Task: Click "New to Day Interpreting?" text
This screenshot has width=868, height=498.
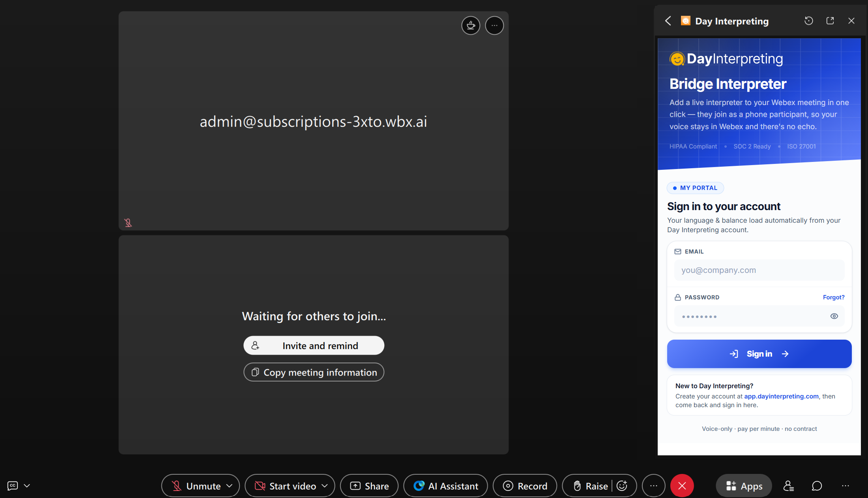Action: click(715, 386)
